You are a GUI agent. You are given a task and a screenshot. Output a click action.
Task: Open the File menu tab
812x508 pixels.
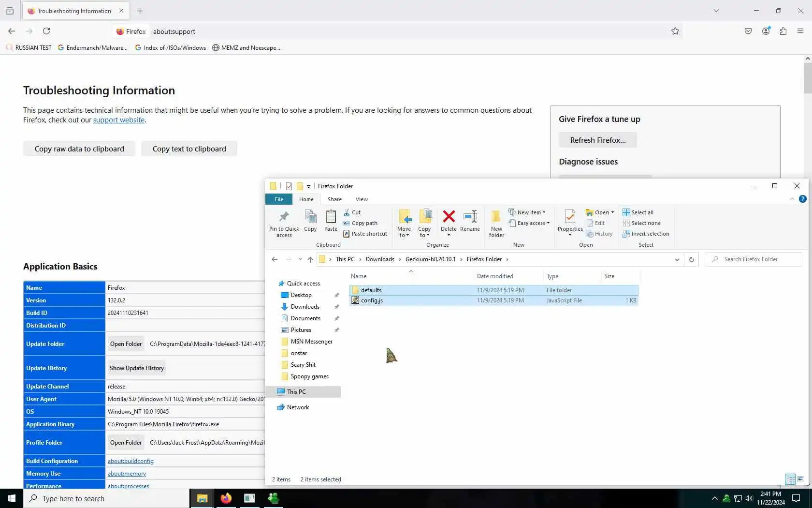279,199
